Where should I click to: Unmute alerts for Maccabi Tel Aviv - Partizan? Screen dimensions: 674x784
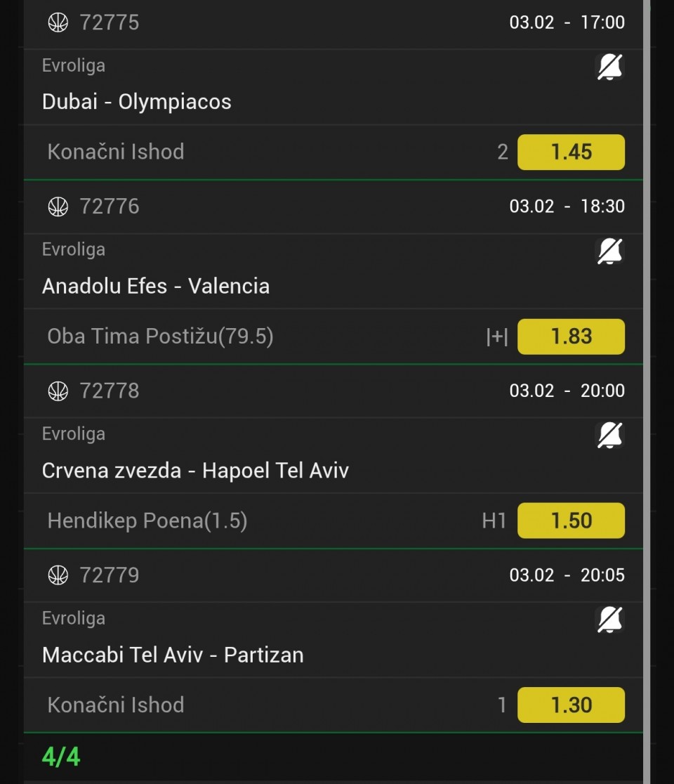609,620
